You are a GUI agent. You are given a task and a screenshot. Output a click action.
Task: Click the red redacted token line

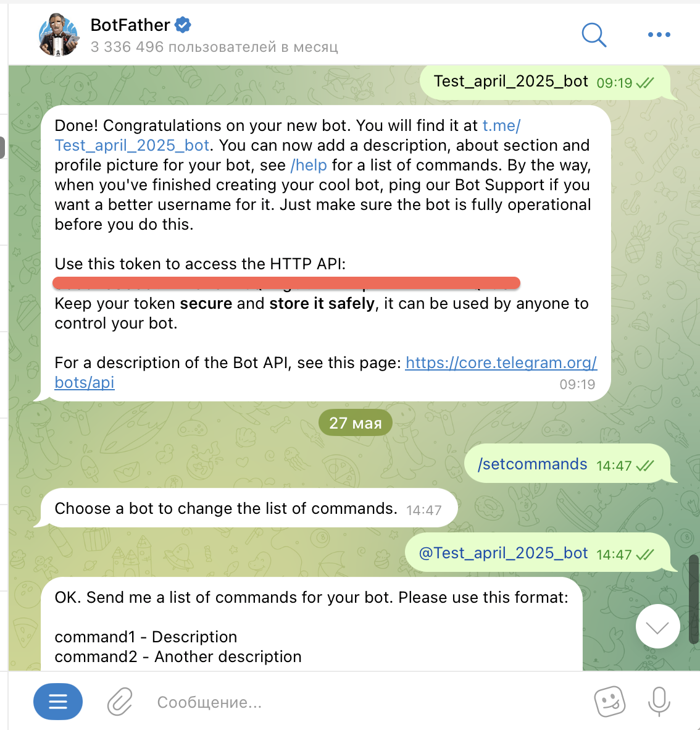click(286, 283)
